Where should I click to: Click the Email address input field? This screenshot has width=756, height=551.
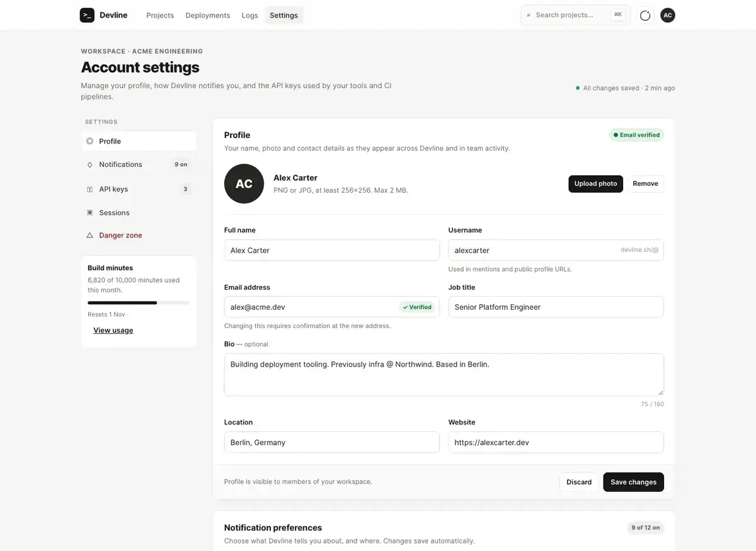(x=332, y=307)
